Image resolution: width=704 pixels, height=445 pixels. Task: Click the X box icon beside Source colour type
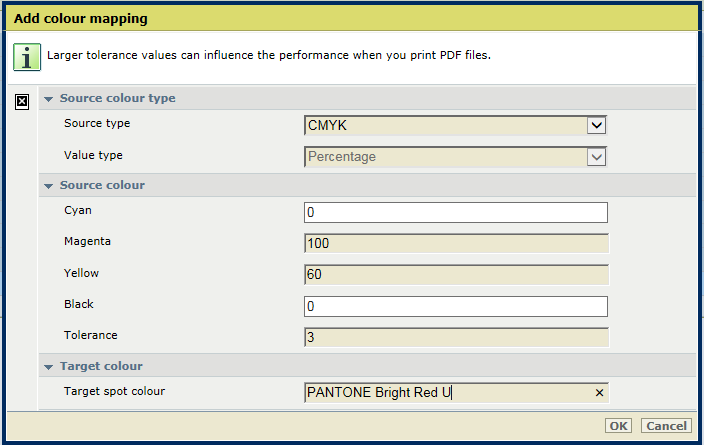coord(22,101)
